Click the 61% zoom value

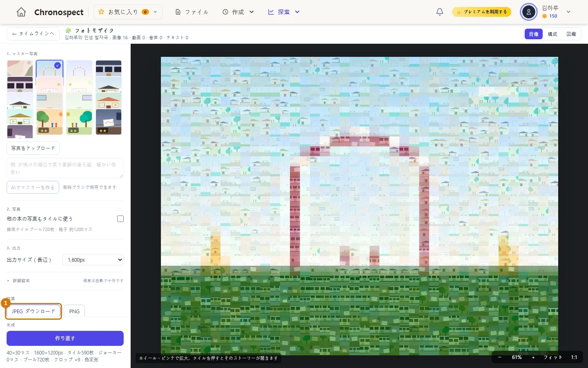[517, 357]
